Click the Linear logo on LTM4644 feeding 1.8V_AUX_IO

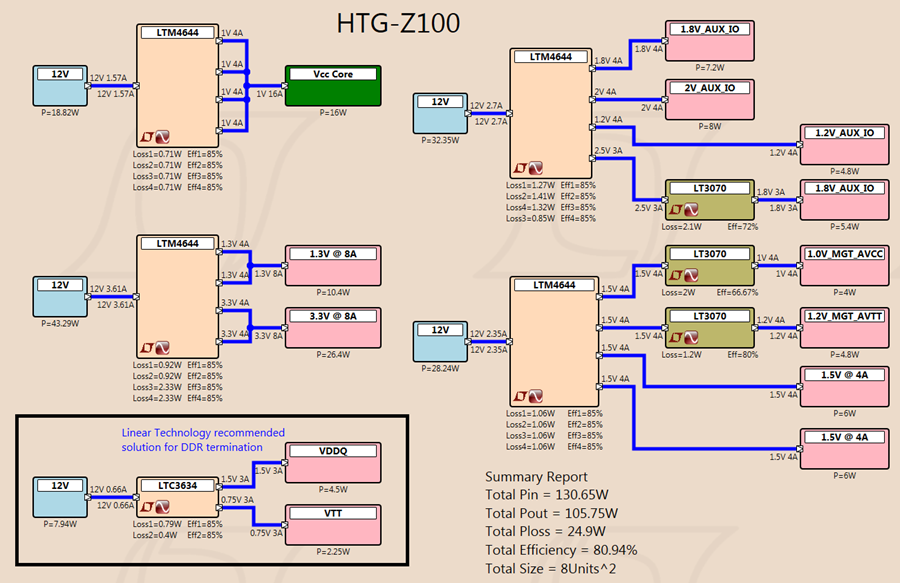click(x=521, y=168)
